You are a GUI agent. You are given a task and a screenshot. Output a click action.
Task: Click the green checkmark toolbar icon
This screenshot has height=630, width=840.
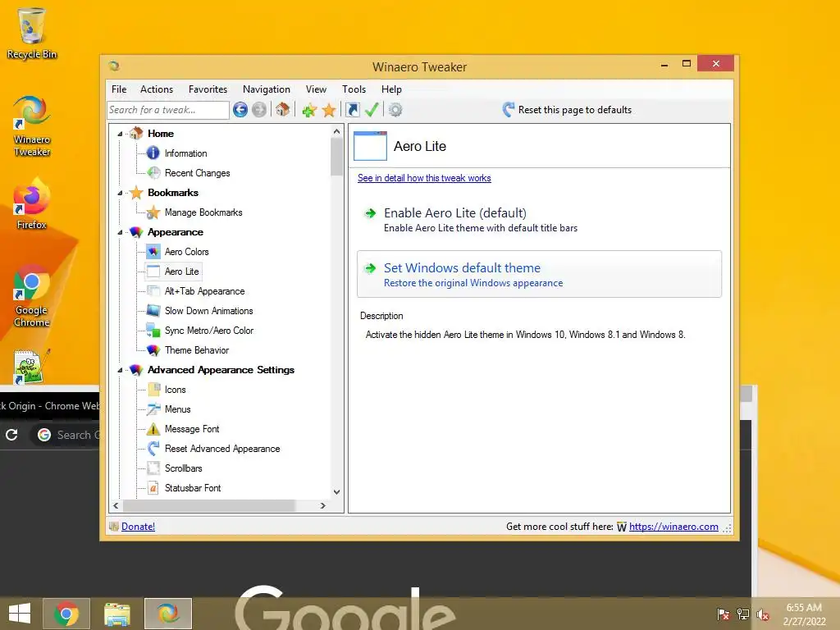372,110
